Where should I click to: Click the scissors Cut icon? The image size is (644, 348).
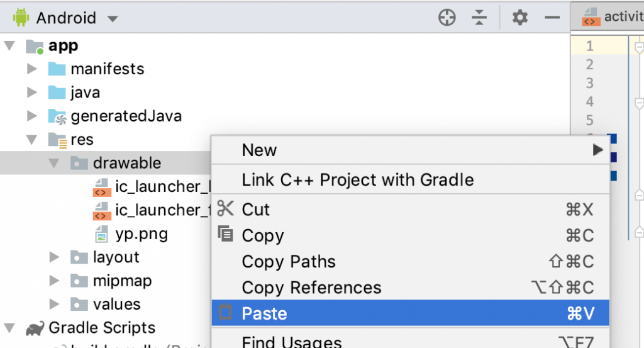coord(225,208)
